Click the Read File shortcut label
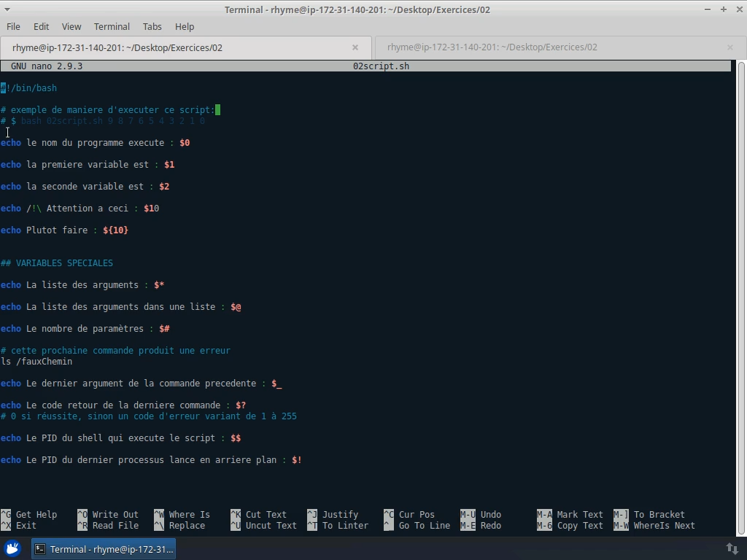This screenshot has height=560, width=747. pyautogui.click(x=115, y=525)
